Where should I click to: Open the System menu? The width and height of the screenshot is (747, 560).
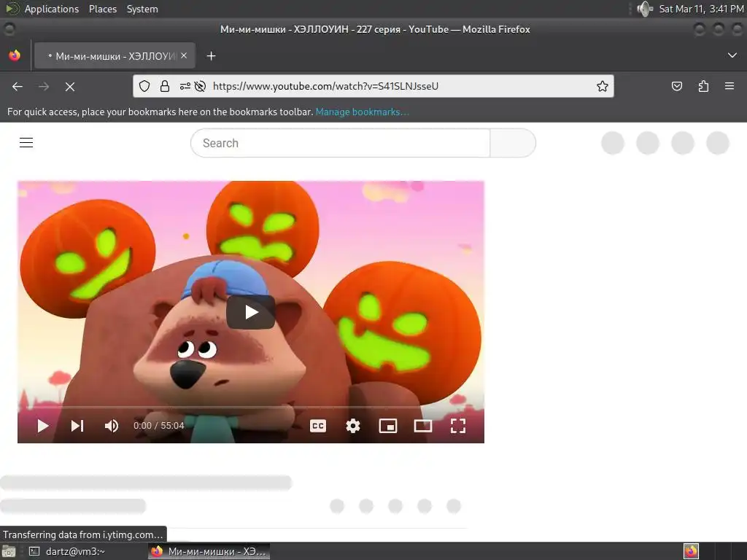(142, 9)
